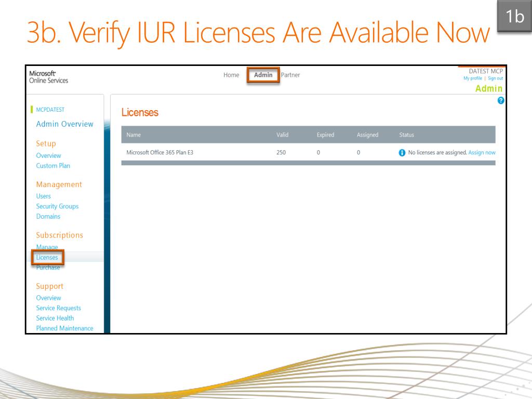Click the Name column header
The height and width of the screenshot is (399, 532).
click(134, 135)
